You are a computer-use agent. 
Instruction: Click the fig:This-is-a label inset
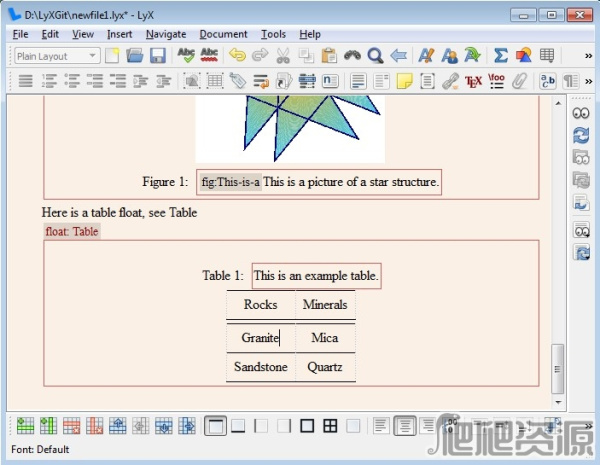tap(230, 182)
